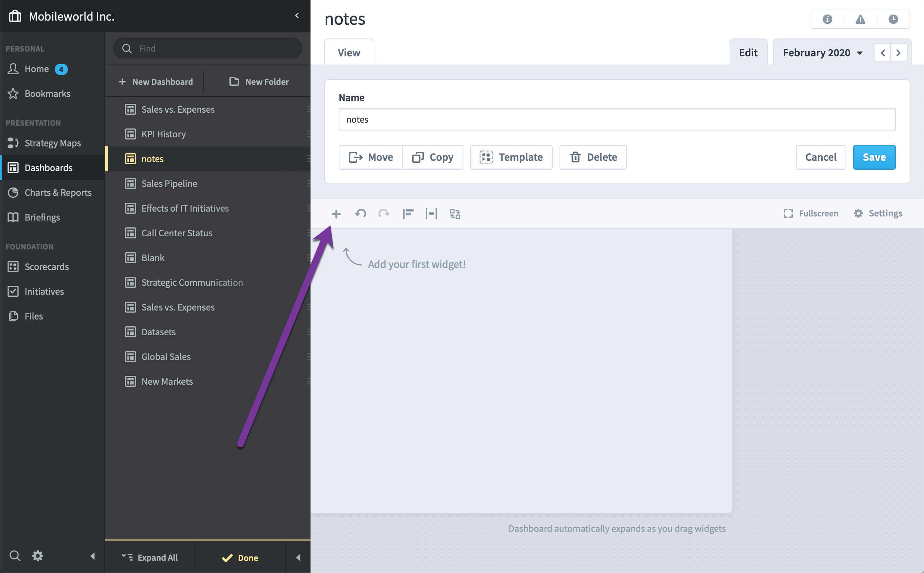Open dashboard Settings gear

coord(878,213)
